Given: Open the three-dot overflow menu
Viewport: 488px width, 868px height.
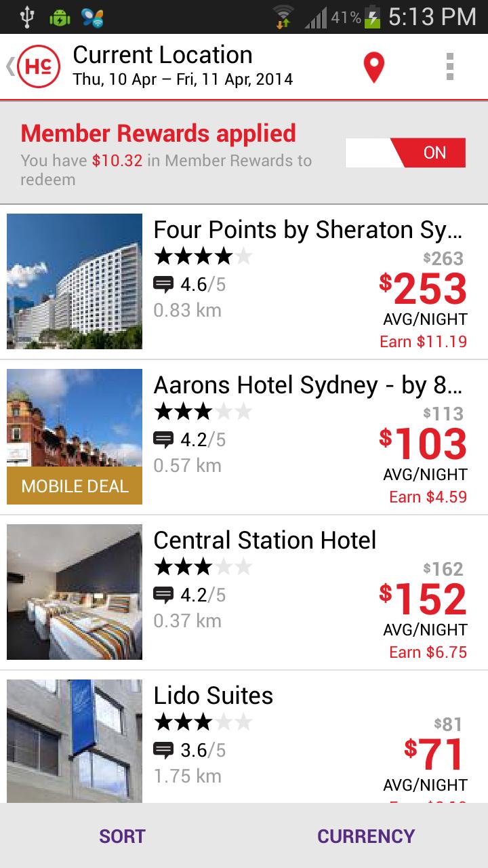Looking at the screenshot, I should tap(449, 67).
